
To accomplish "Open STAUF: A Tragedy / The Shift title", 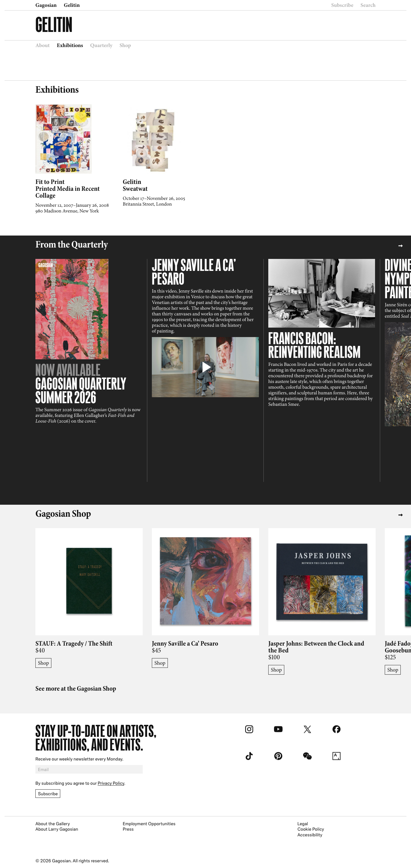I will pos(74,644).
